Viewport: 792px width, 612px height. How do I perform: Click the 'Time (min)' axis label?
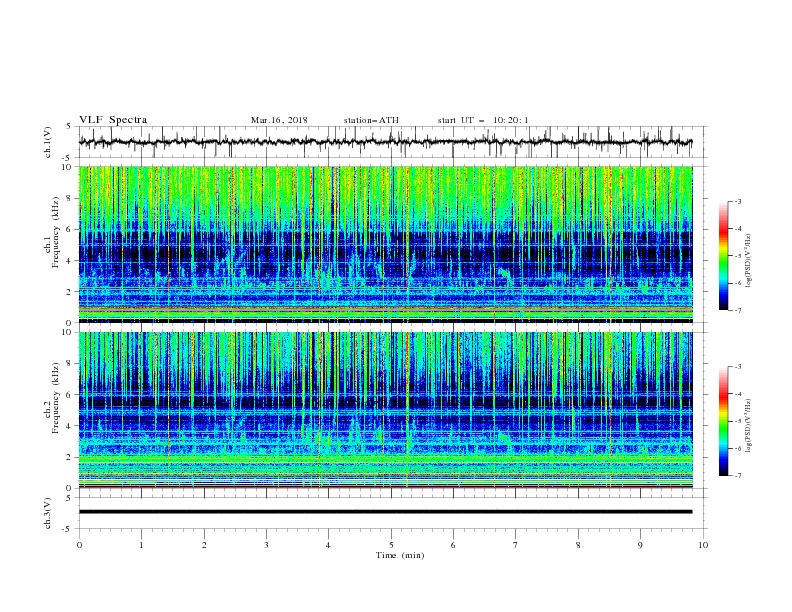coord(400,555)
